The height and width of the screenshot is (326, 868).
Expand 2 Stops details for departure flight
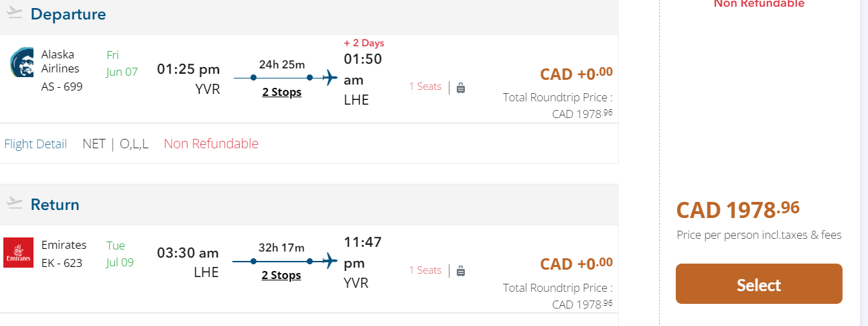[281, 93]
